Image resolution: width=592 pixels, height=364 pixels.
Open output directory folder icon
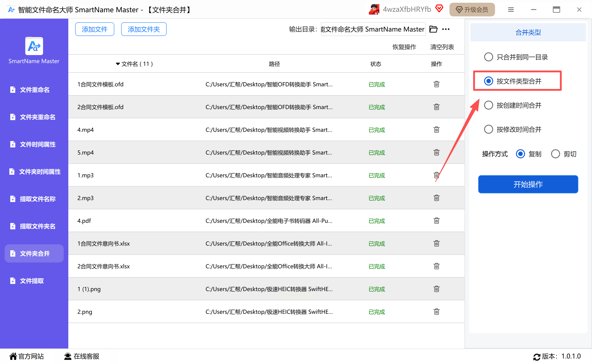pos(433,29)
